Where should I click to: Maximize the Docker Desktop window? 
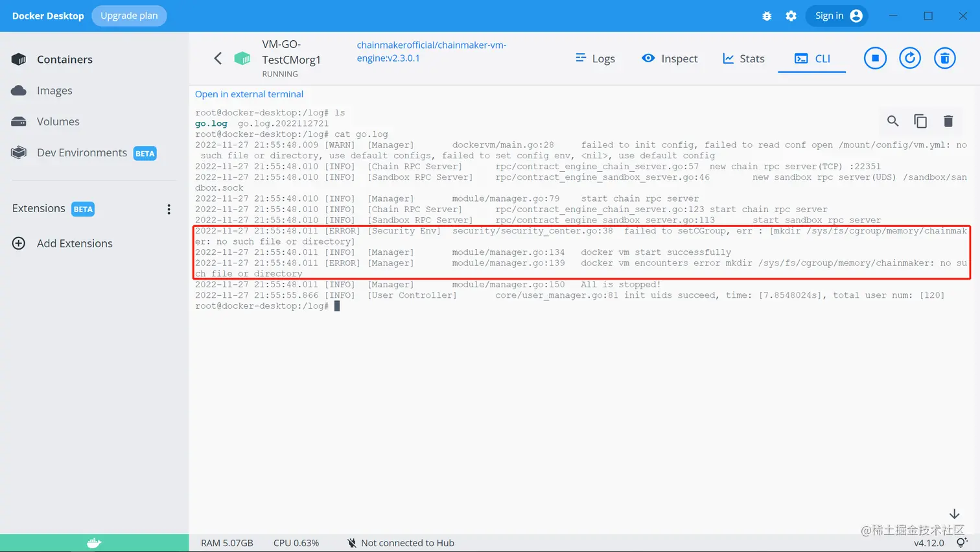(928, 16)
